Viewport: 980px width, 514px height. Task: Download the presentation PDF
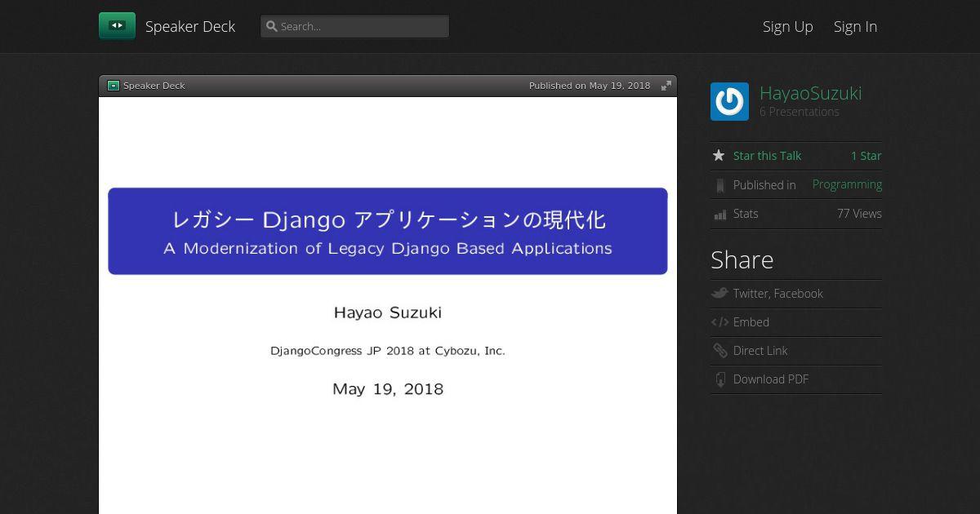pos(771,379)
